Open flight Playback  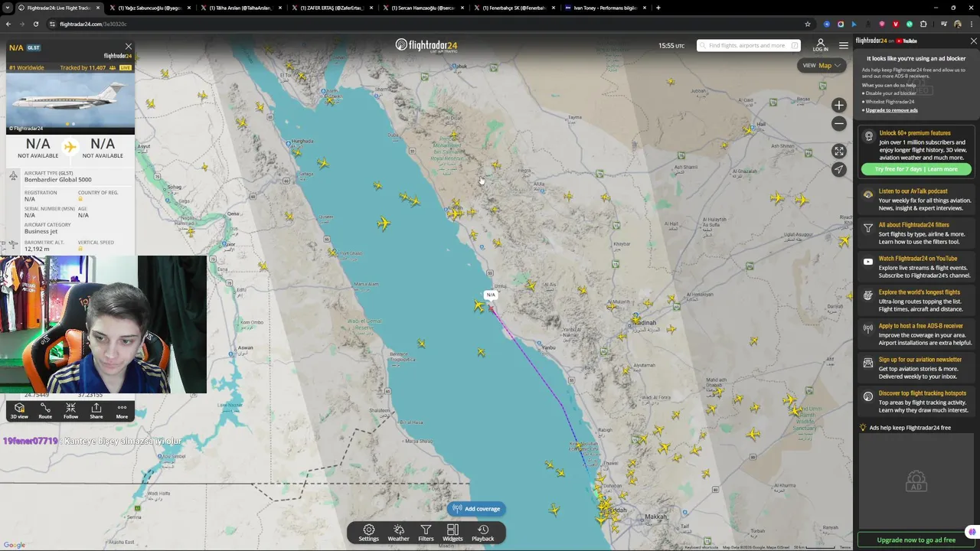[483, 533]
